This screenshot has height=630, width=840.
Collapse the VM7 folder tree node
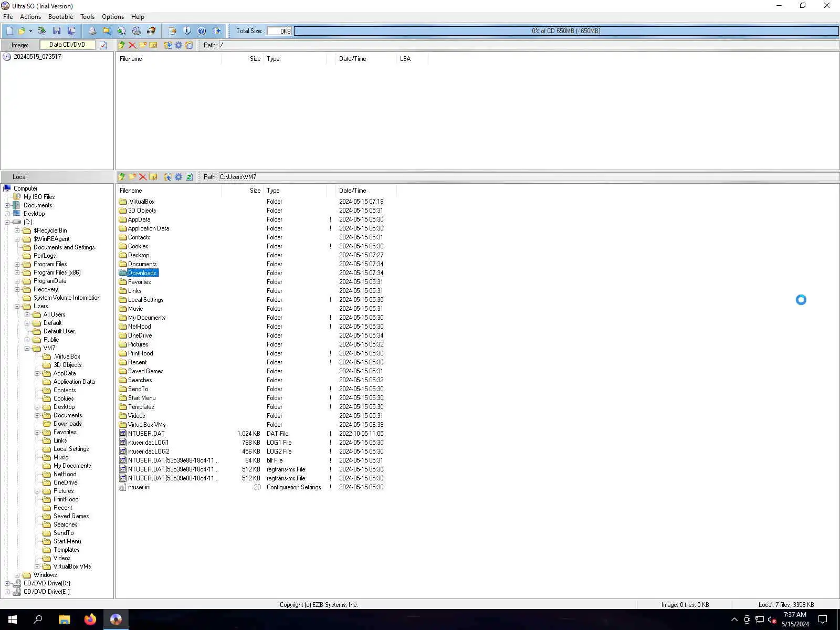27,348
